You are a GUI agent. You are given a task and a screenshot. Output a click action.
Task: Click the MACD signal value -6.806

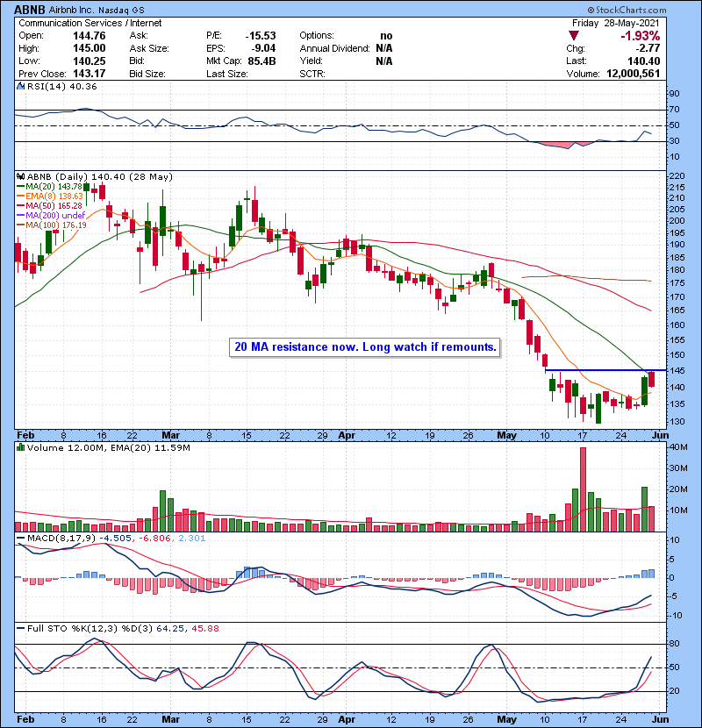tap(154, 539)
